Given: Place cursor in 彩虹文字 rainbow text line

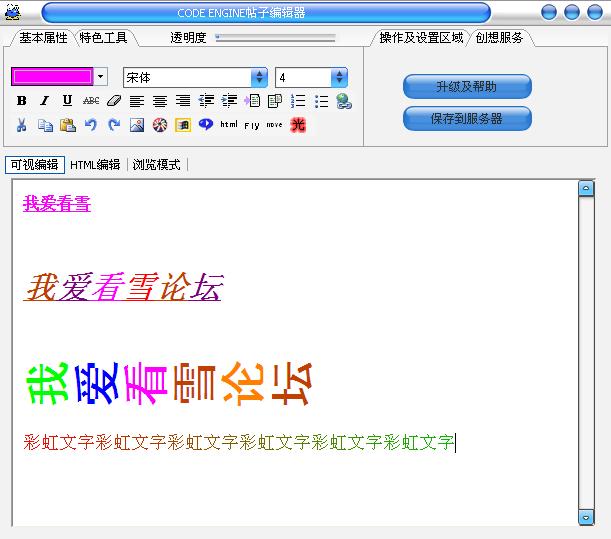Looking at the screenshot, I should [x=239, y=442].
